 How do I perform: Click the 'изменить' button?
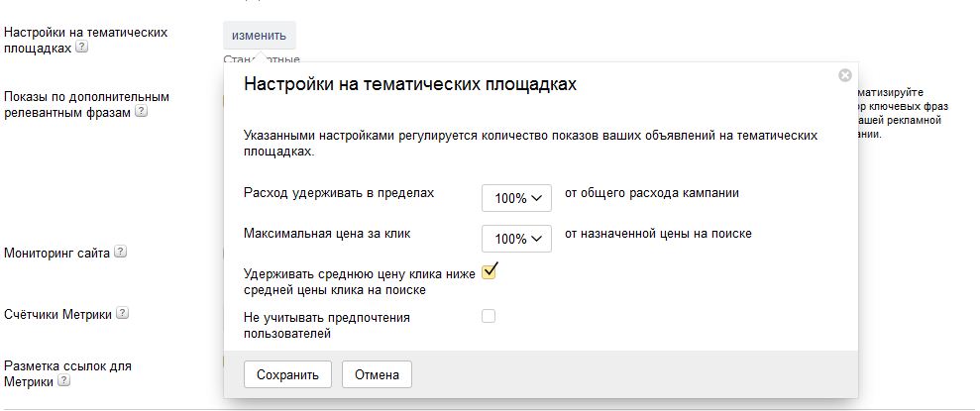click(x=259, y=36)
